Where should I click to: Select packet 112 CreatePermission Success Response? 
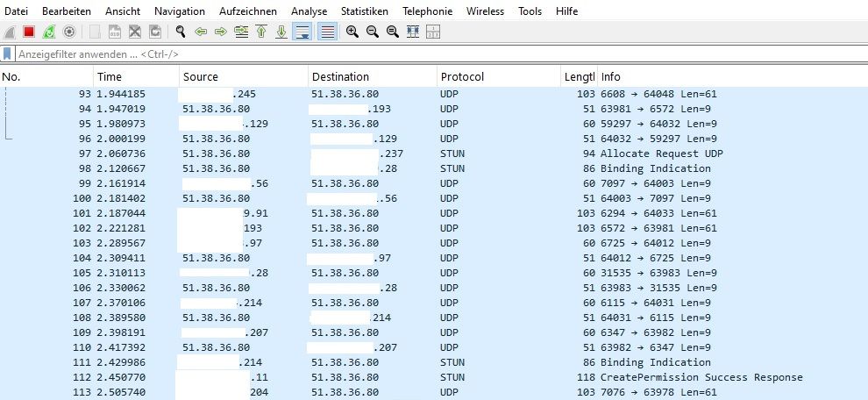(434, 377)
